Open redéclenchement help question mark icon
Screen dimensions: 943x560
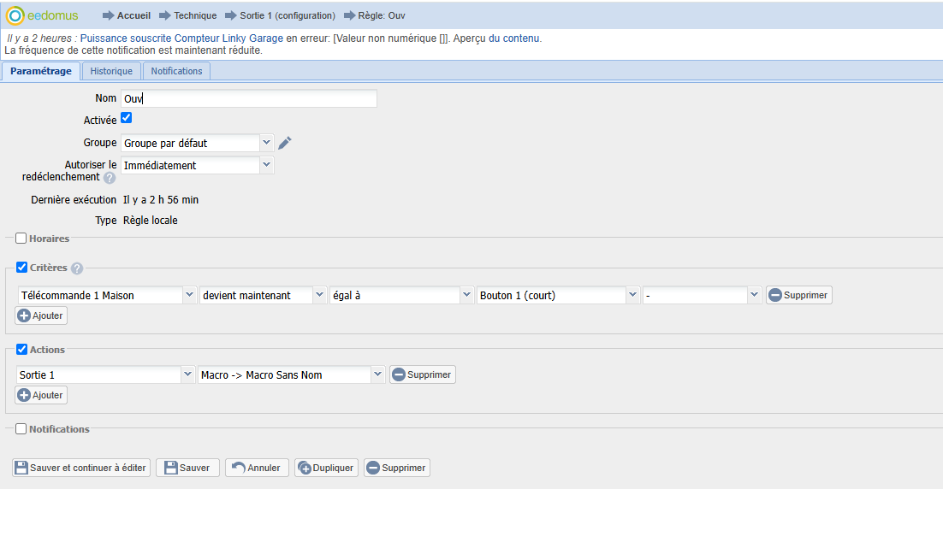point(110,178)
